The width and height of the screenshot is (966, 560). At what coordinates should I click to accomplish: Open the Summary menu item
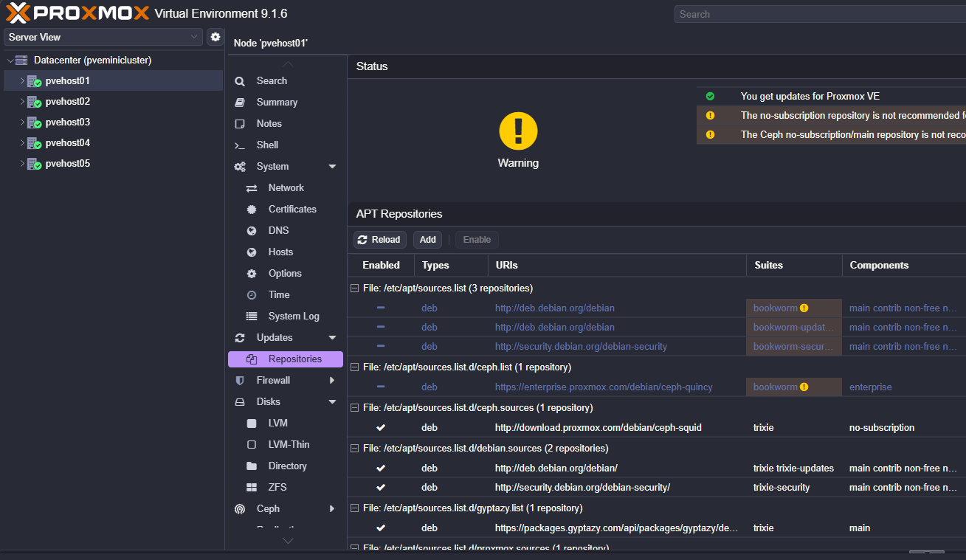pyautogui.click(x=277, y=103)
